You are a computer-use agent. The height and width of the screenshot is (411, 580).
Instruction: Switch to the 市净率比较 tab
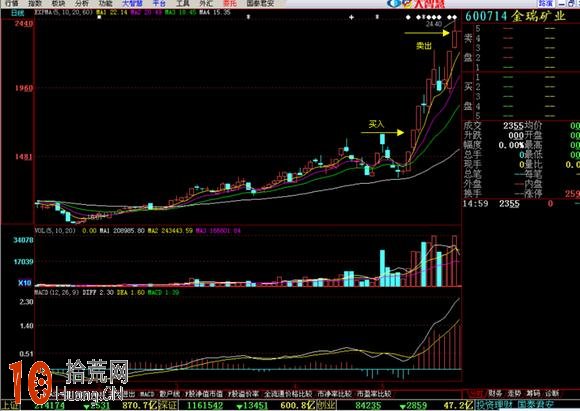point(334,394)
